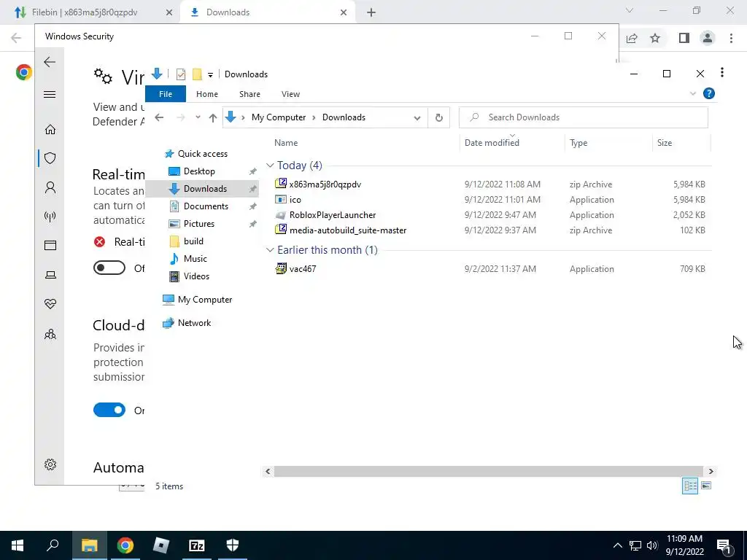Select the vac467 application file
Viewport: 747px width, 560px height.
303,268
